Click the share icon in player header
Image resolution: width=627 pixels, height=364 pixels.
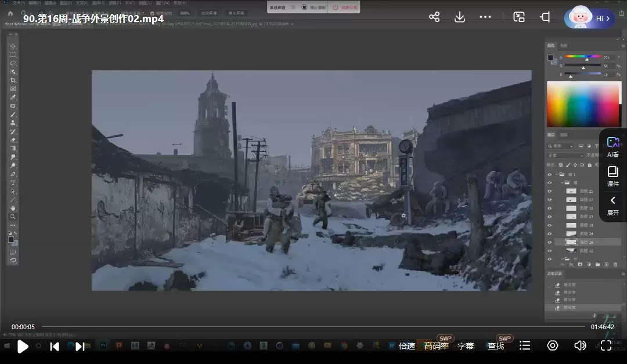click(x=434, y=17)
